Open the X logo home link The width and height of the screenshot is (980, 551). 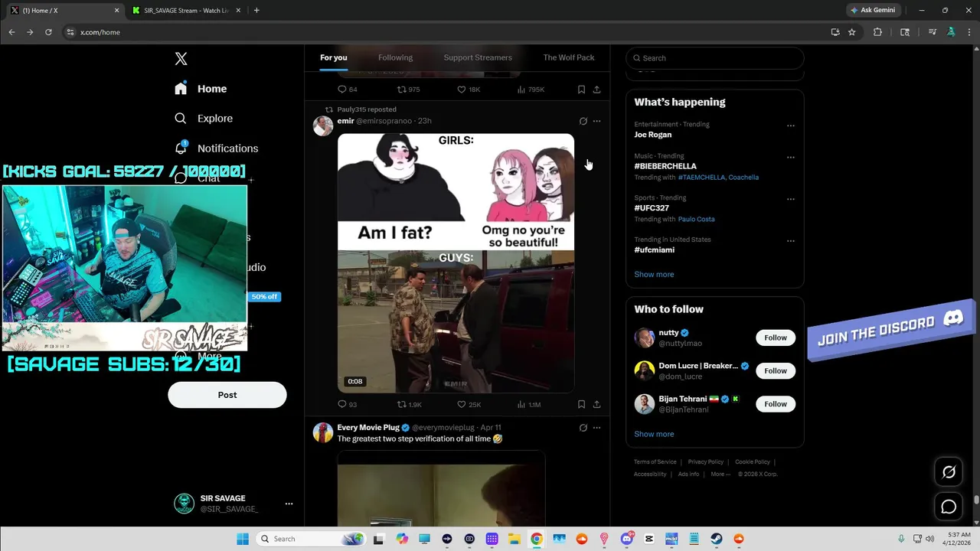[x=181, y=59]
